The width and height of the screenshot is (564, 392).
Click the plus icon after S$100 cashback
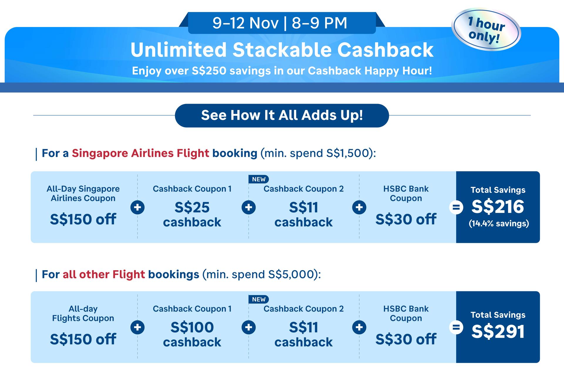click(249, 327)
